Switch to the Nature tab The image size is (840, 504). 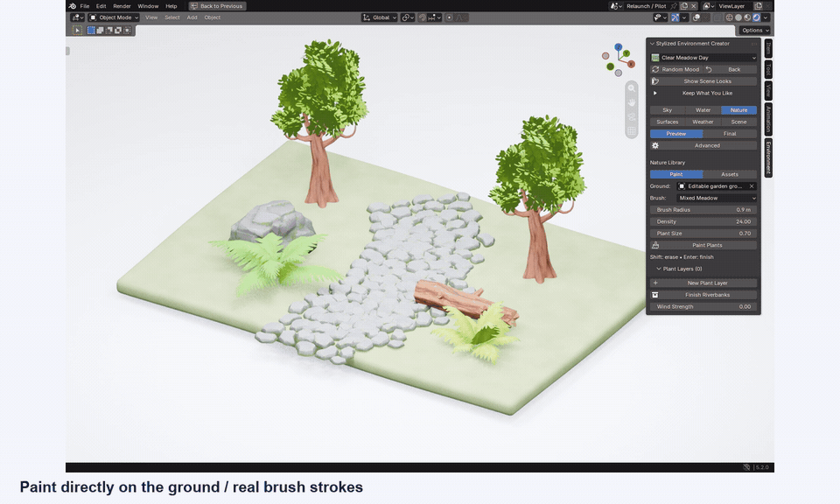tap(738, 110)
